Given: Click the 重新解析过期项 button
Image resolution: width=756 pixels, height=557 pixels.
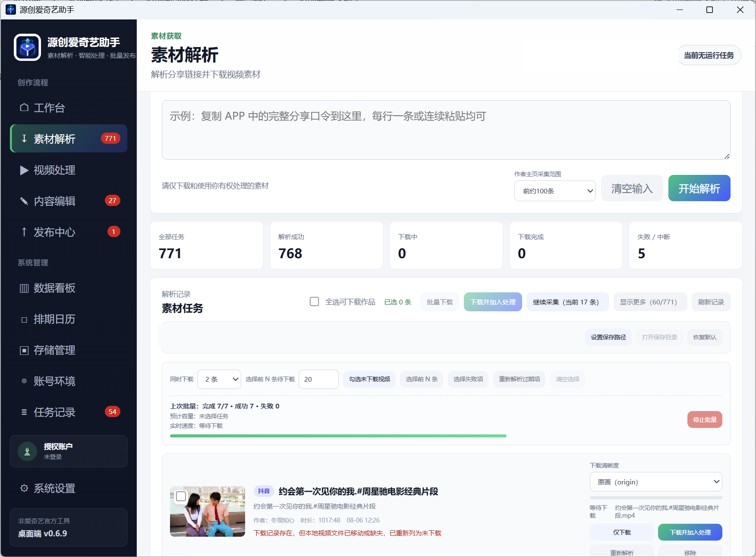Looking at the screenshot, I should [x=520, y=379].
